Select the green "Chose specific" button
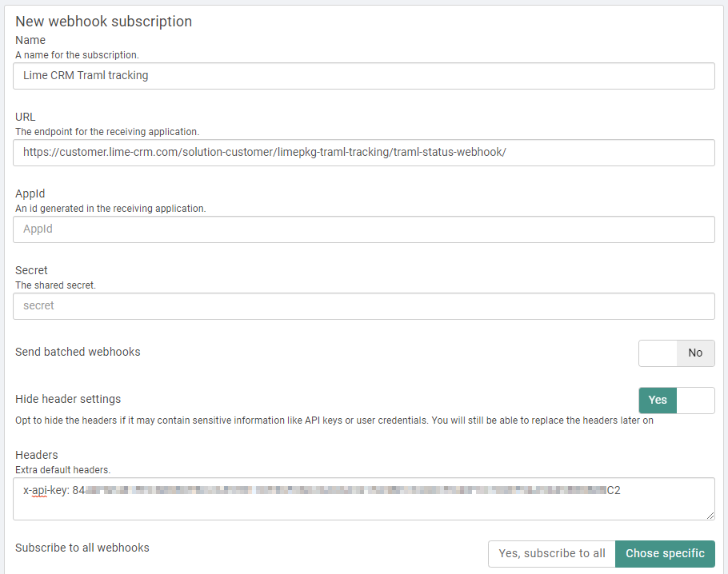 point(665,553)
